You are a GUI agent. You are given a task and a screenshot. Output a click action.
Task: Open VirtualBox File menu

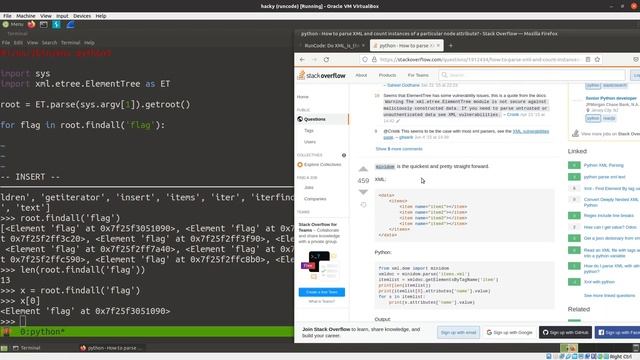[x=7, y=16]
